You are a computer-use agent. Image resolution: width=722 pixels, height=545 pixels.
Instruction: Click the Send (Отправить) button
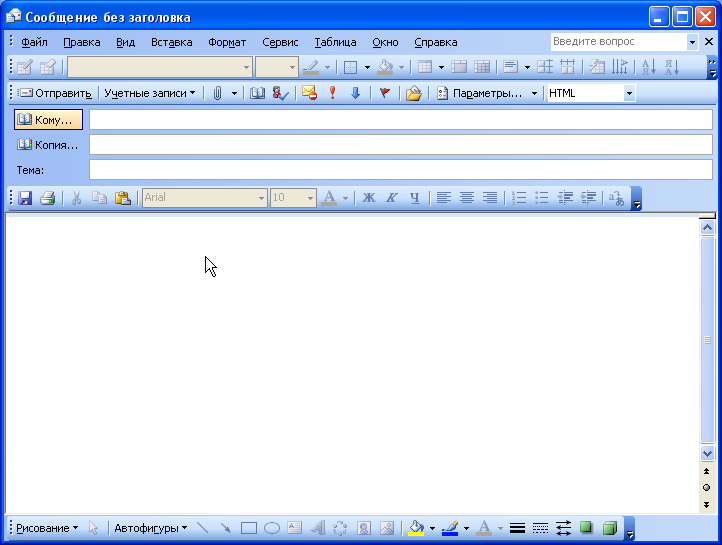click(x=55, y=93)
